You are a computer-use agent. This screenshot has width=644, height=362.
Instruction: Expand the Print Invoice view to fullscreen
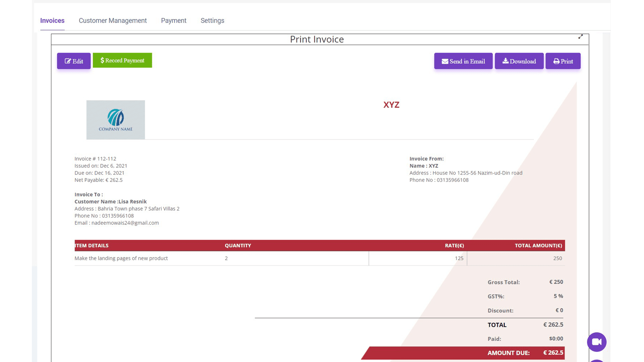coord(581,37)
